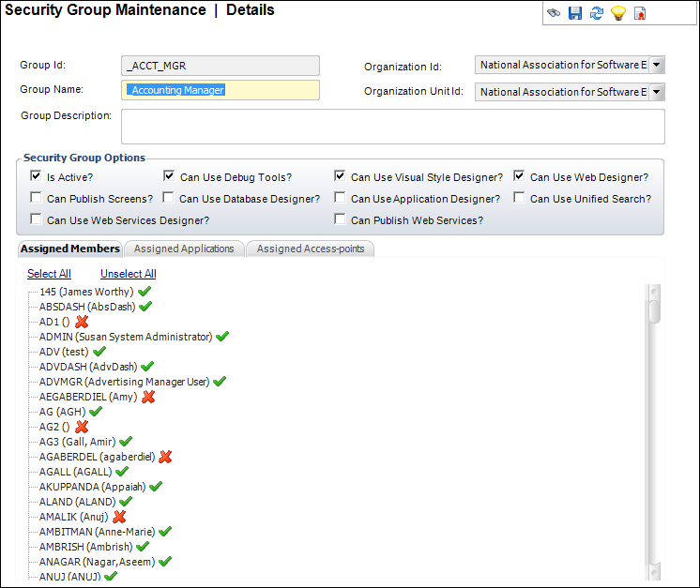Click the blue floppy disk save icon

point(575,13)
